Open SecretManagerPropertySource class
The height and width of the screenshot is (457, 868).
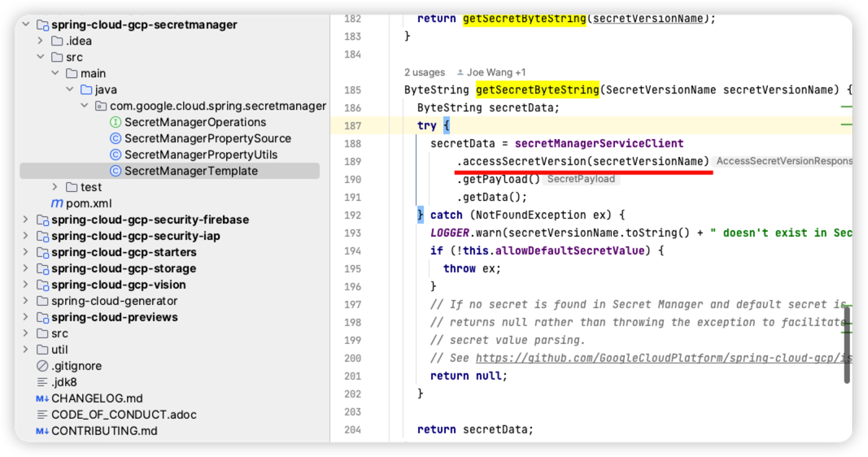(x=207, y=138)
